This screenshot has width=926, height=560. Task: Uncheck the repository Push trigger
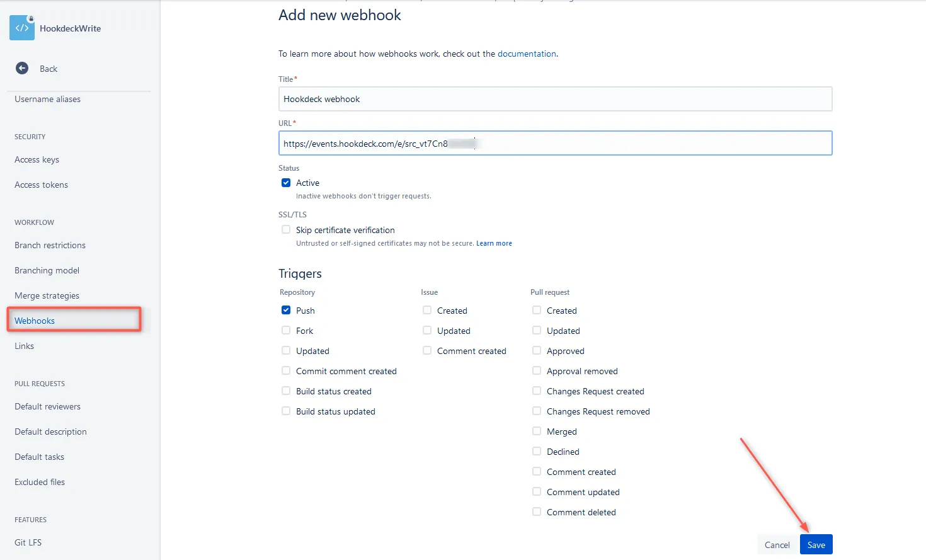(x=286, y=310)
